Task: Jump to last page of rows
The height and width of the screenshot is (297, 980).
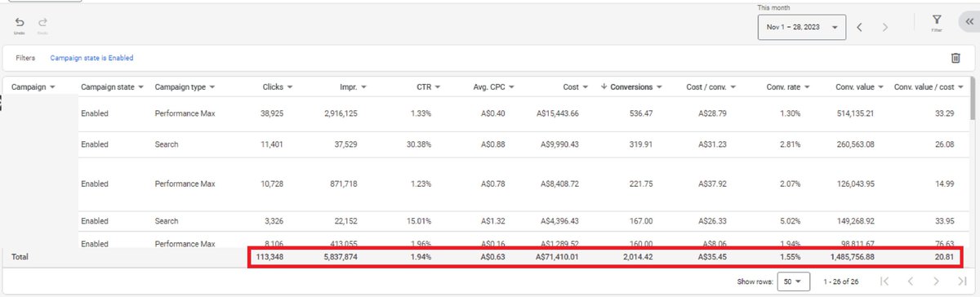Action: pos(962,281)
